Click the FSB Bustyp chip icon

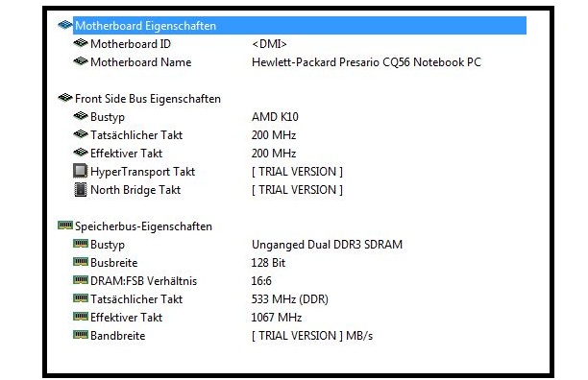coord(81,116)
